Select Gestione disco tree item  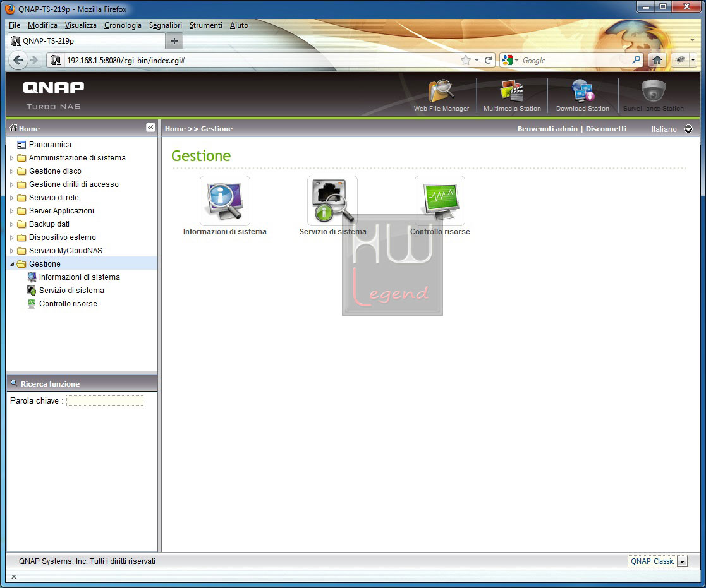[x=56, y=171]
